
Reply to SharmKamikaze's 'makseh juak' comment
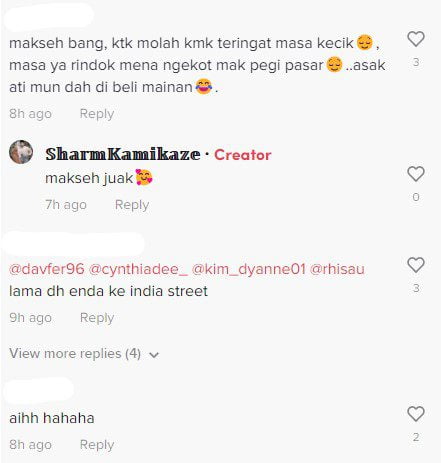click(x=132, y=205)
